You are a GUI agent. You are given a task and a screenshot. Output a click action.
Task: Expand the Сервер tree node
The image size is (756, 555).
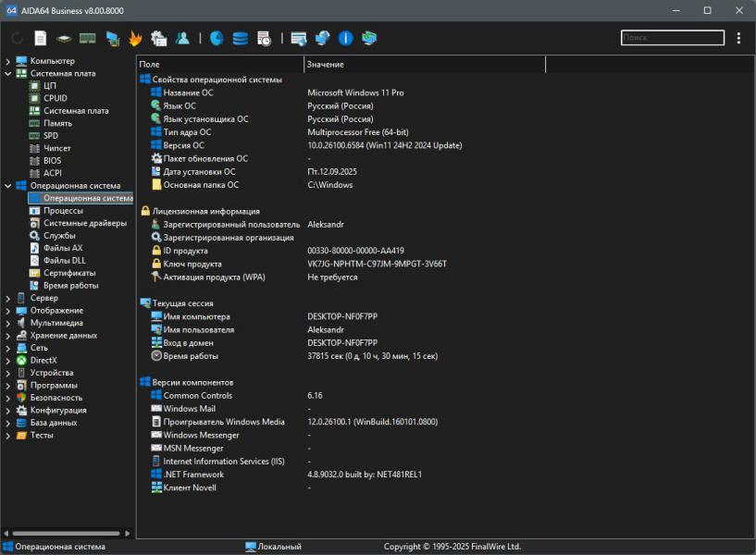pyautogui.click(x=8, y=298)
